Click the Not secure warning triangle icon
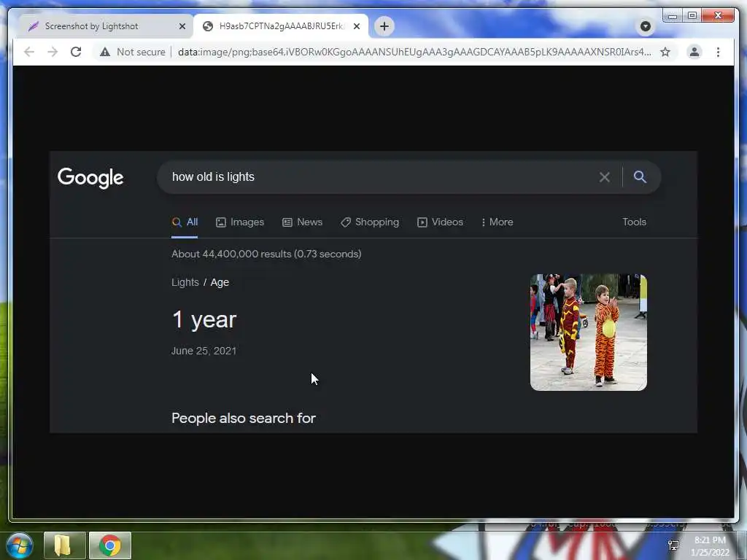The image size is (747, 560). click(x=105, y=52)
